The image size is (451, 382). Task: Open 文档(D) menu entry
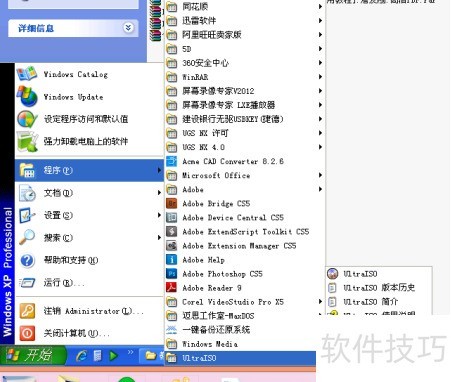coord(89,193)
